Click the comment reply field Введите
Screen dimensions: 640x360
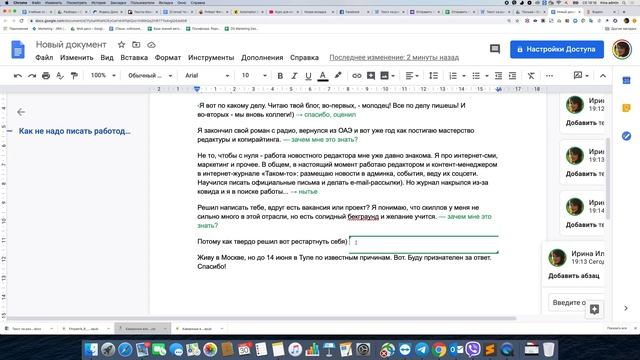click(x=576, y=302)
